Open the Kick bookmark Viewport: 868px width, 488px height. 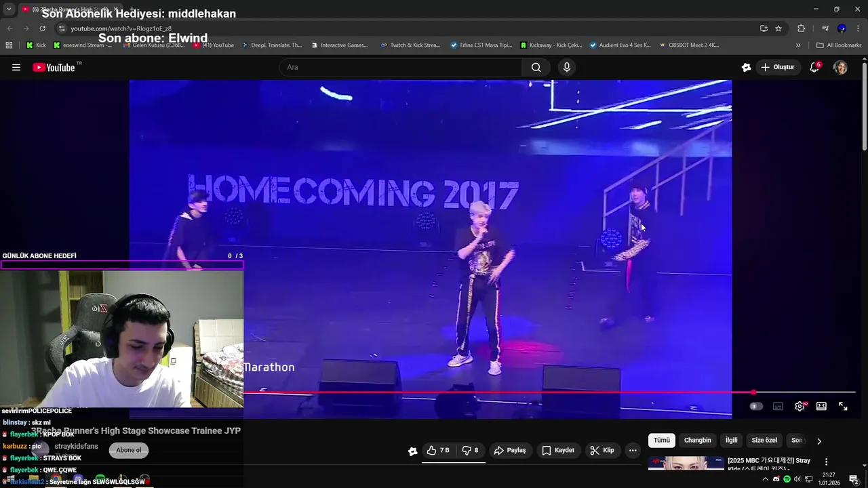(x=36, y=45)
